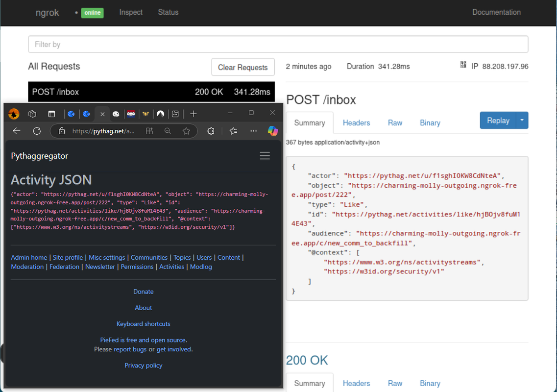The width and height of the screenshot is (557, 392).
Task: Open Activities admin link
Action: pos(171,267)
